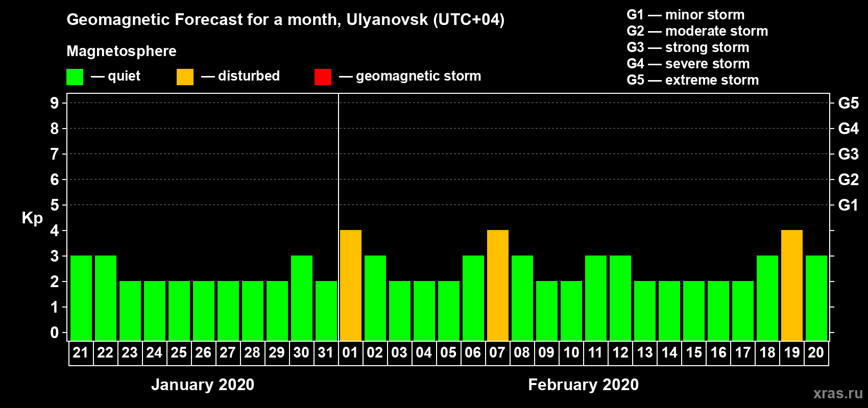Click the green quiet legend swatch
This screenshot has width=868, height=408.
coord(75,77)
